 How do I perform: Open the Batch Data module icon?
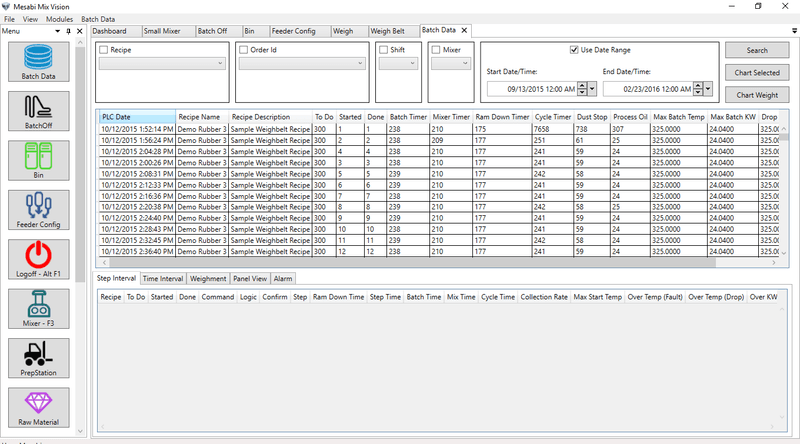pyautogui.click(x=38, y=62)
